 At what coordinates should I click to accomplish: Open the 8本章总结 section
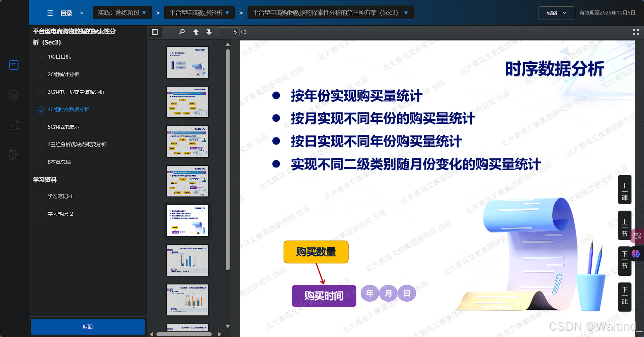(x=59, y=162)
